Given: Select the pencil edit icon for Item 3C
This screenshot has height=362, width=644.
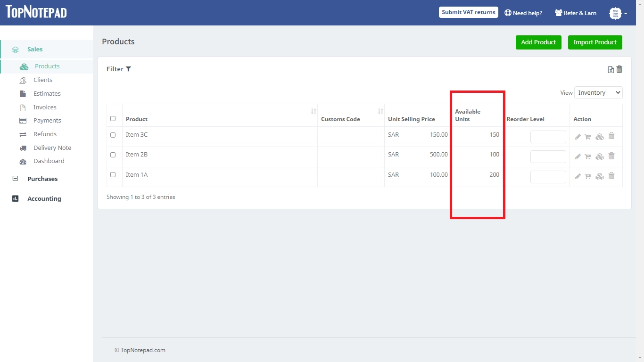Looking at the screenshot, I should pyautogui.click(x=578, y=136).
